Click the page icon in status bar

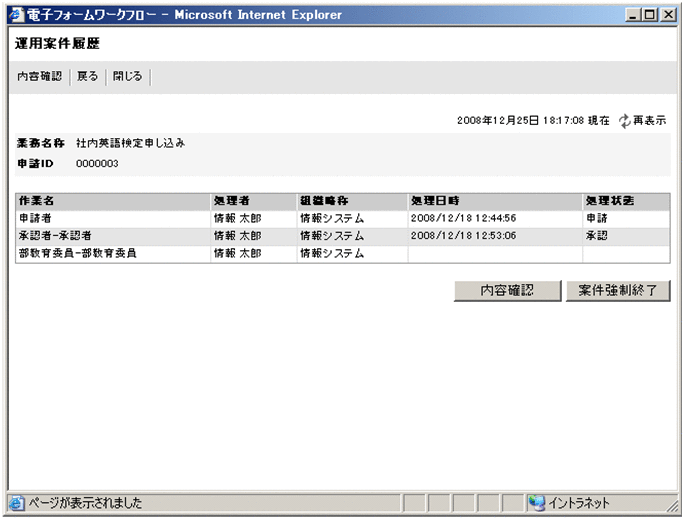[x=16, y=503]
